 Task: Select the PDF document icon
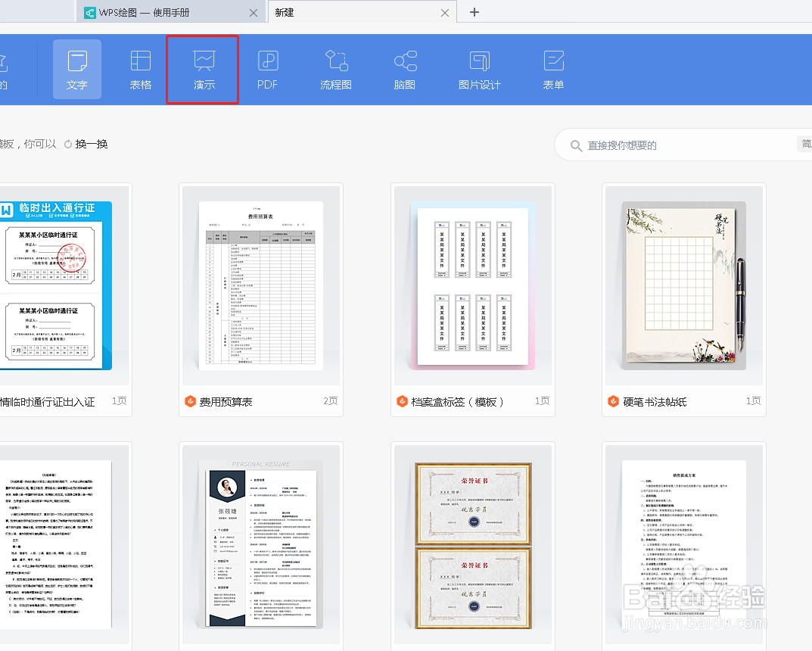pyautogui.click(x=268, y=70)
